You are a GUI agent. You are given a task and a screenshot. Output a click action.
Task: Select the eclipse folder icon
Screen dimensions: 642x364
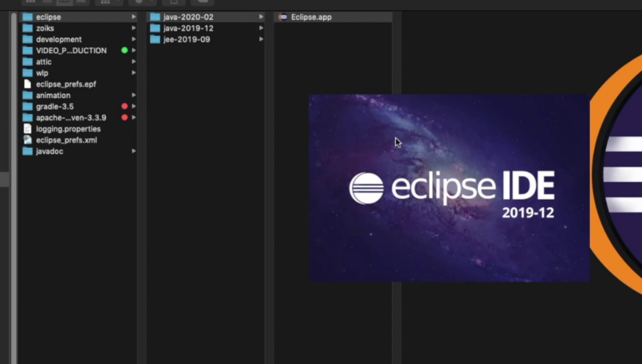pos(28,17)
